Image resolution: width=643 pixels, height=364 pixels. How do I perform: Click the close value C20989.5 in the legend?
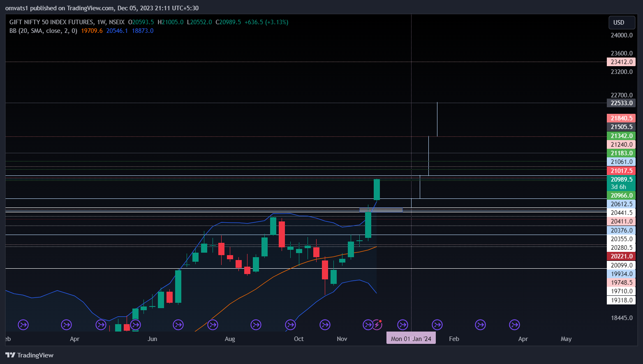[228, 22]
